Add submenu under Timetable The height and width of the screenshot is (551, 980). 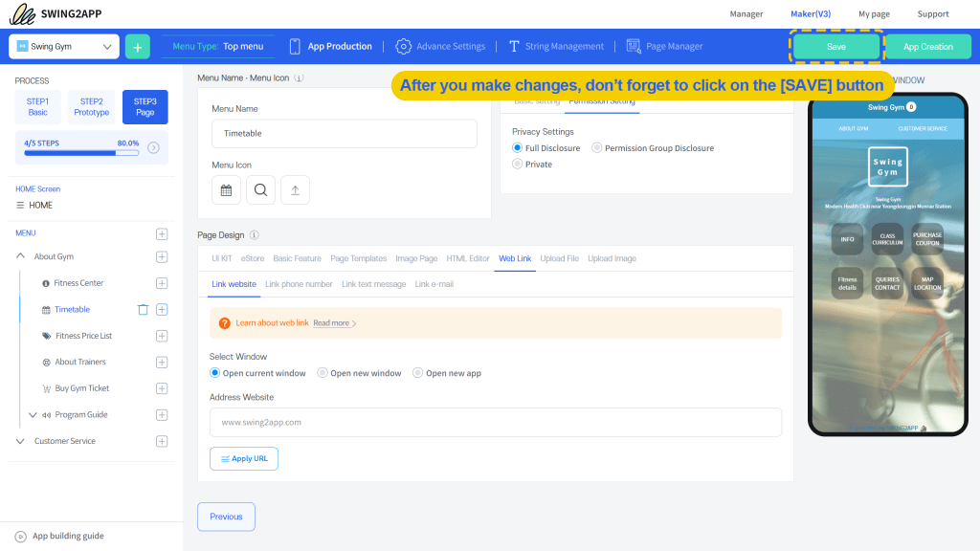pyautogui.click(x=162, y=309)
